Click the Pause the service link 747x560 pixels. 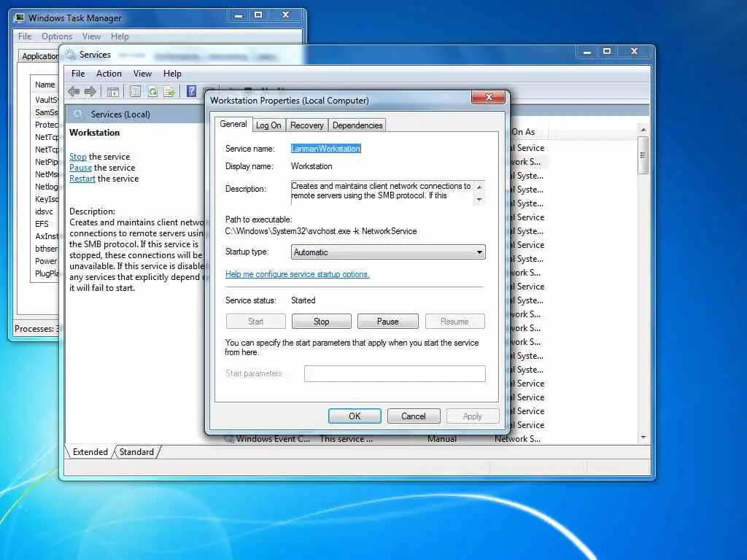[80, 168]
